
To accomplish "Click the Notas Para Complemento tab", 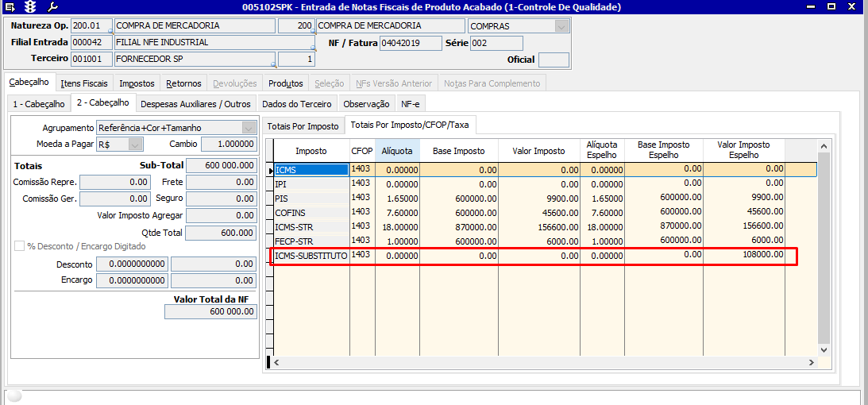I will (492, 83).
